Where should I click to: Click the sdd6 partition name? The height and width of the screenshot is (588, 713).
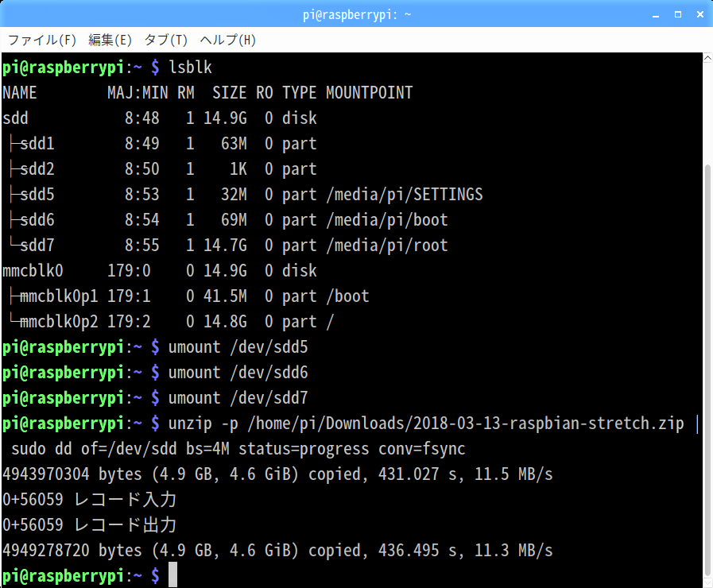[x=37, y=220]
